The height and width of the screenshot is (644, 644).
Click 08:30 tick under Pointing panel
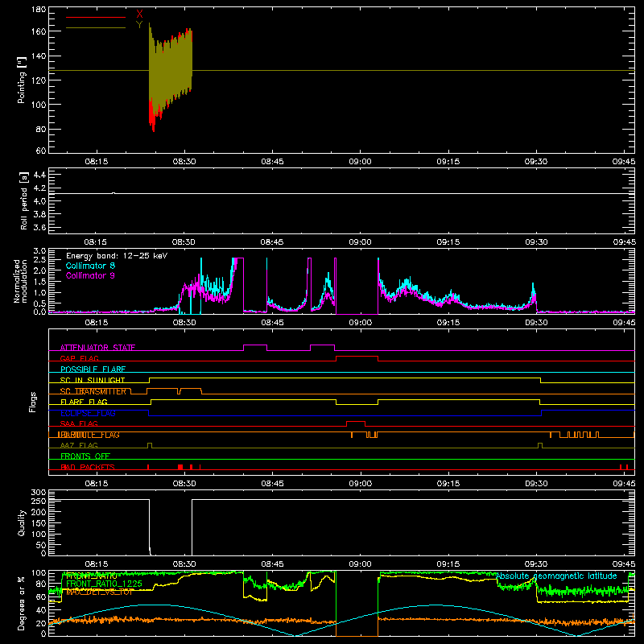tap(184, 162)
